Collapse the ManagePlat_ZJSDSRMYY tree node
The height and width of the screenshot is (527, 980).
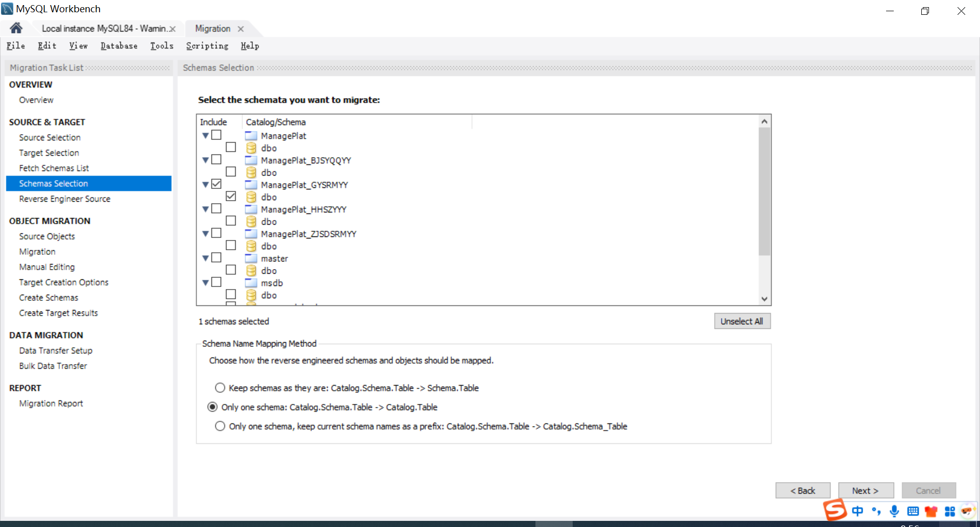coord(205,233)
